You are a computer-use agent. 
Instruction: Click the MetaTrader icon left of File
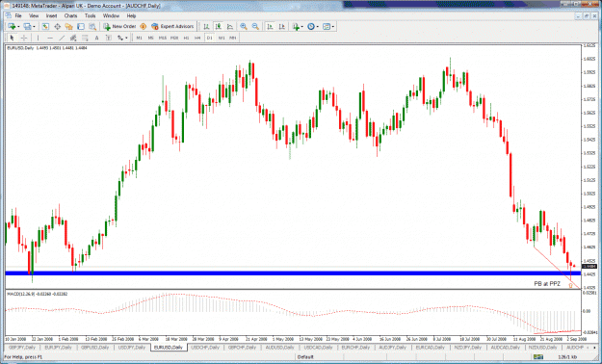point(8,15)
